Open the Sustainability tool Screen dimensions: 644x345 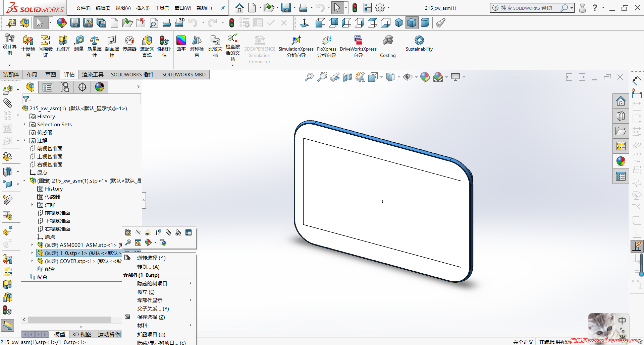(419, 43)
